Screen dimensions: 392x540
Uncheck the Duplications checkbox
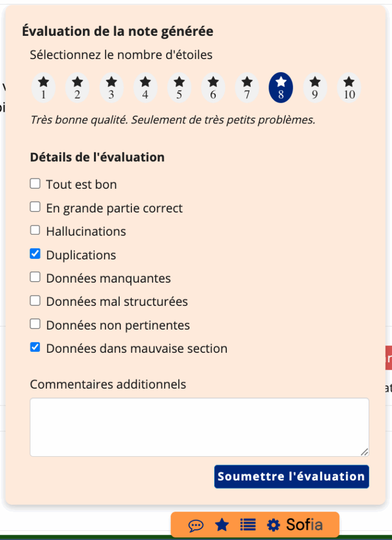(x=35, y=254)
